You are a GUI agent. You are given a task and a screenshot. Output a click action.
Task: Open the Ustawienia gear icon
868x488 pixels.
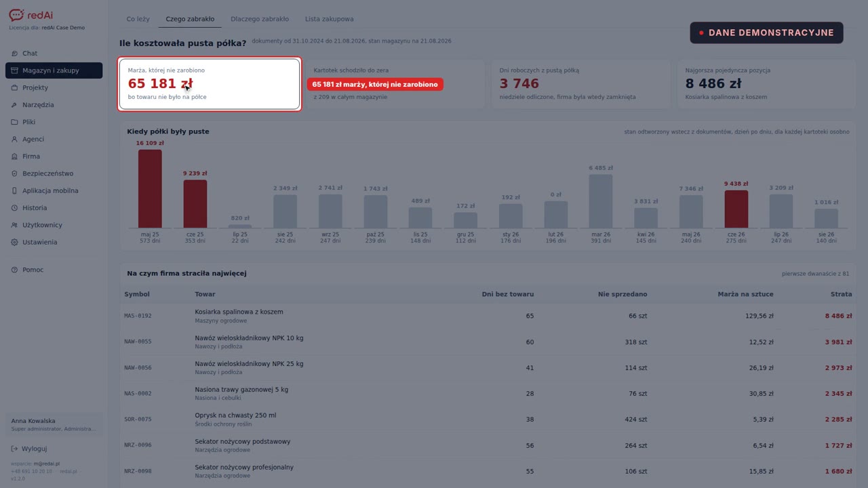click(15, 242)
